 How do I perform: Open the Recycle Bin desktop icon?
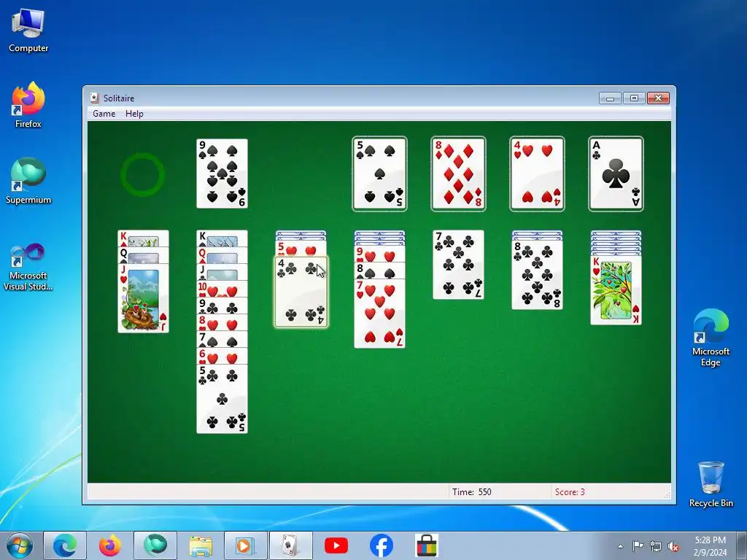[711, 484]
